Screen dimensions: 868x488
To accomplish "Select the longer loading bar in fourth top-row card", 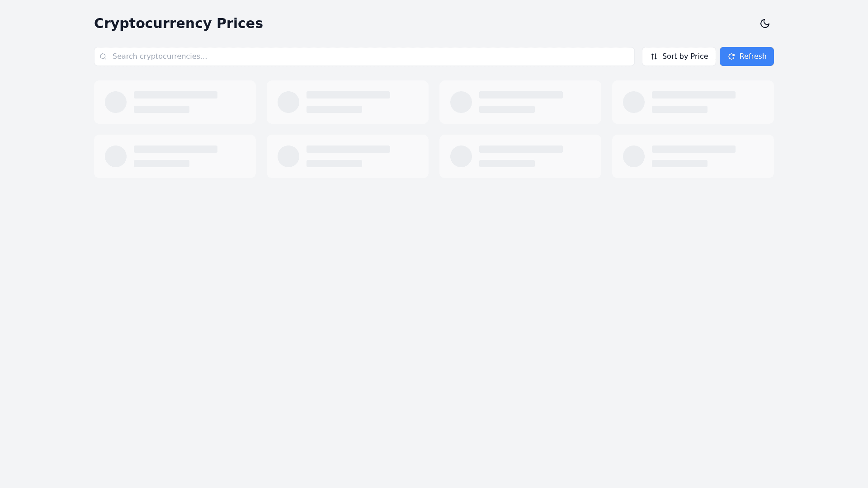I will (x=693, y=95).
